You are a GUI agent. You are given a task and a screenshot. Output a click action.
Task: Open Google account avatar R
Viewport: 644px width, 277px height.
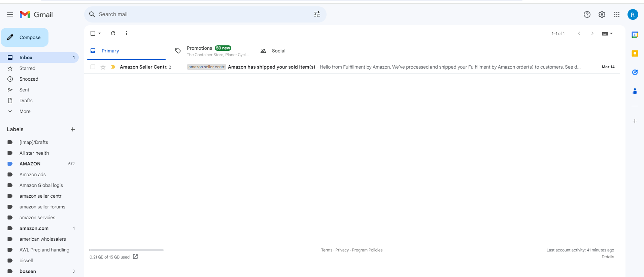click(x=633, y=14)
